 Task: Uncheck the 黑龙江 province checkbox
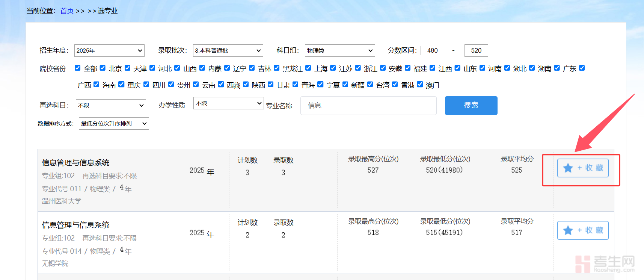[276, 68]
